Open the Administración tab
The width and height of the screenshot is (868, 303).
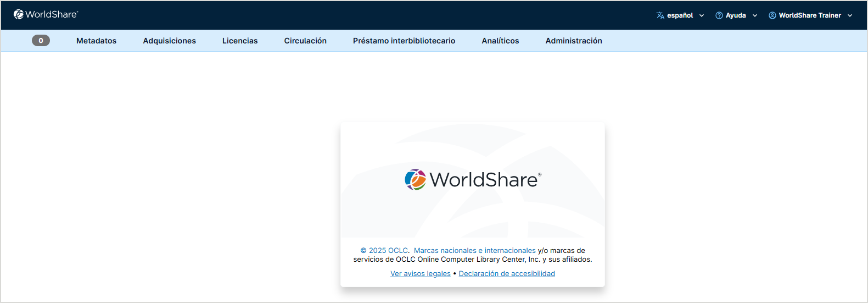(x=574, y=41)
